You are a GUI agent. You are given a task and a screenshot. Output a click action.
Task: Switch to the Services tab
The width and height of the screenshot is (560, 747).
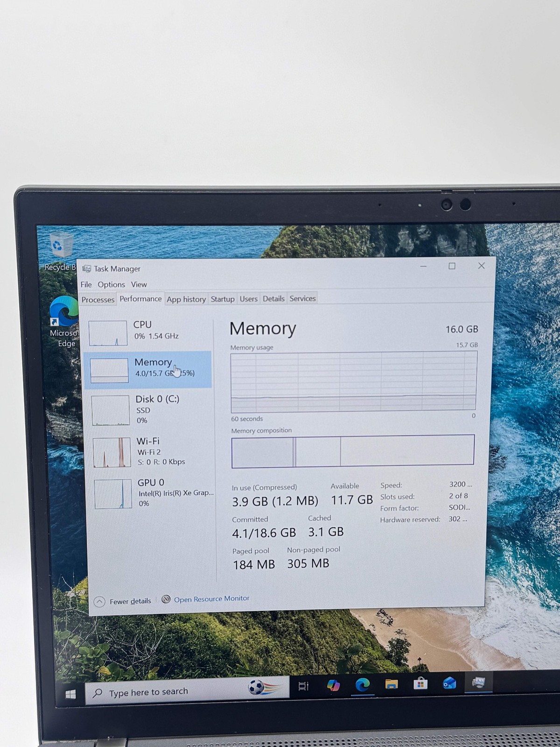pyautogui.click(x=302, y=298)
